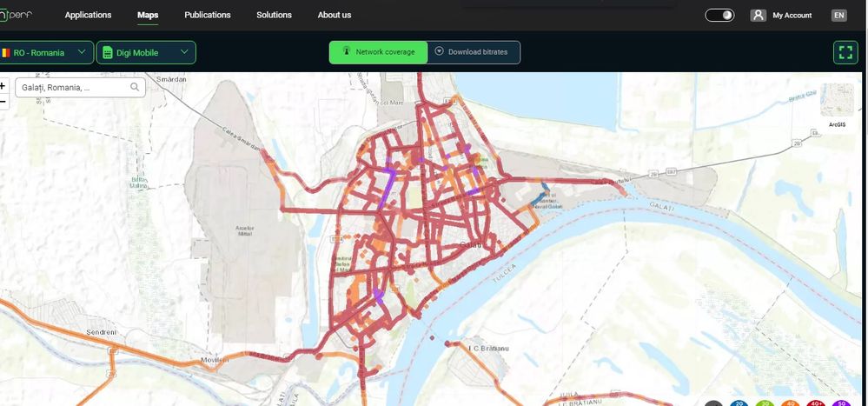Open the About us page
Viewport: 868px width, 406px height.
(x=335, y=15)
